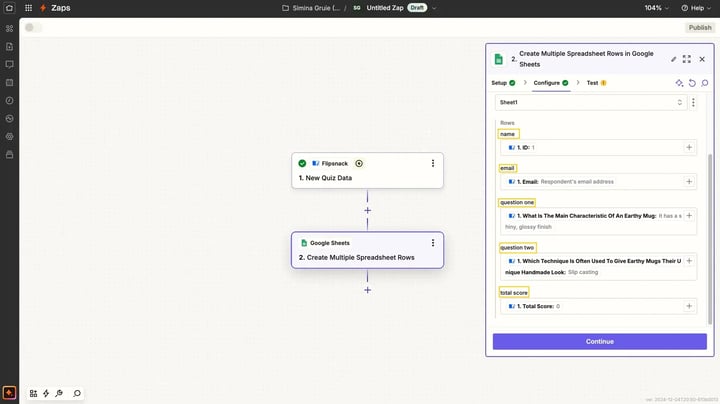The height and width of the screenshot is (404, 720).
Task: Expand the Help menu
Action: click(696, 8)
